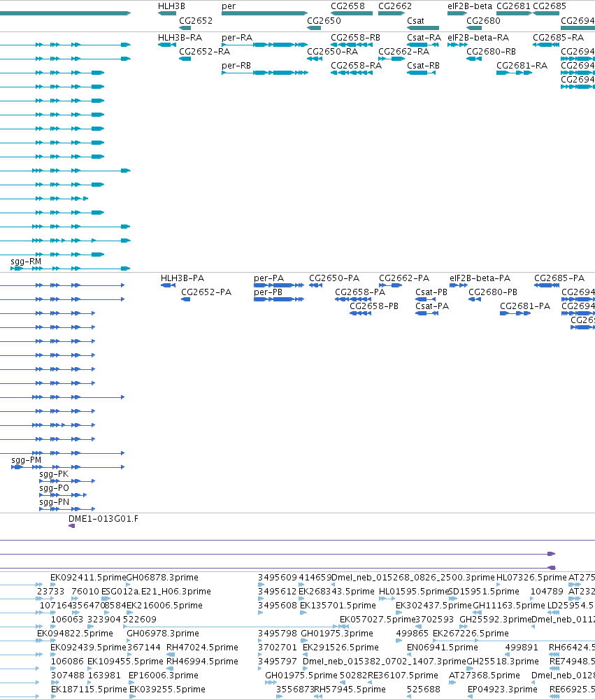Select the per gene label
The image size is (595, 700).
click(229, 6)
